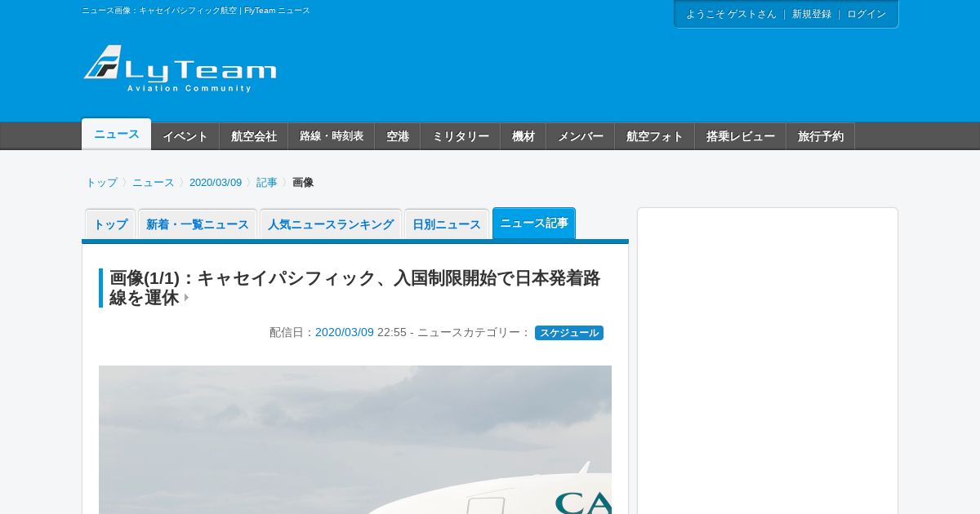Image resolution: width=980 pixels, height=514 pixels.
Task: Click the ようこそ ゲストさん greeting text
Action: tap(731, 14)
